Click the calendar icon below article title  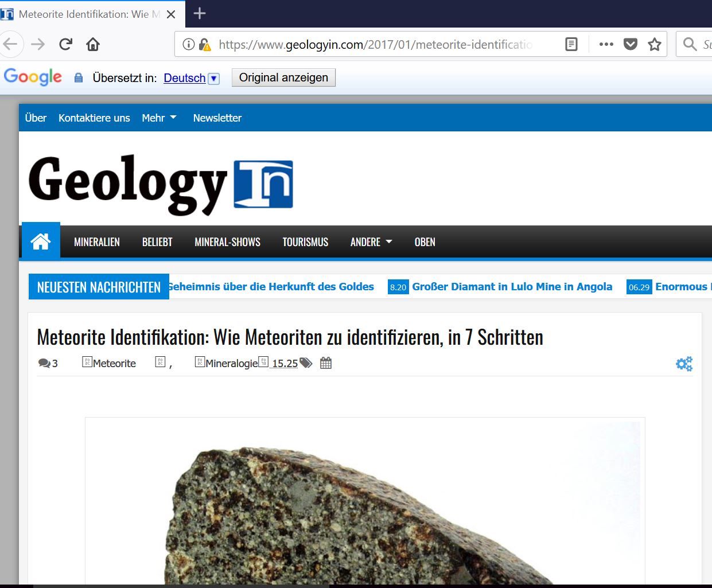326,363
